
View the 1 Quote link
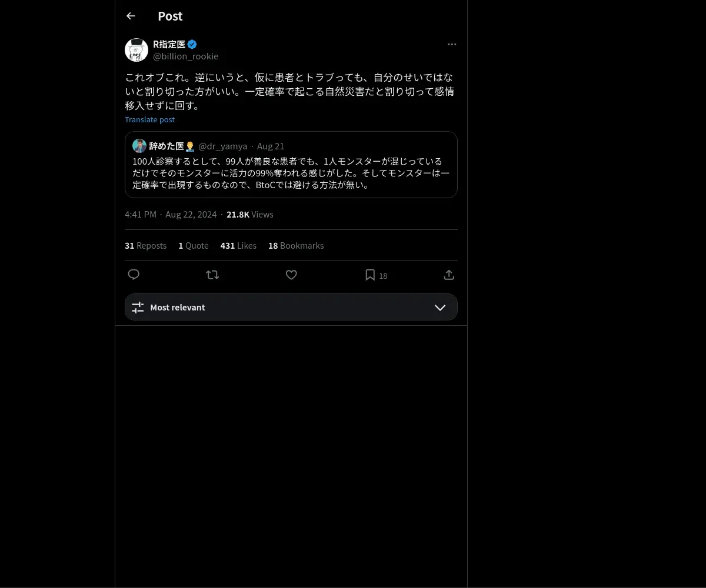194,246
